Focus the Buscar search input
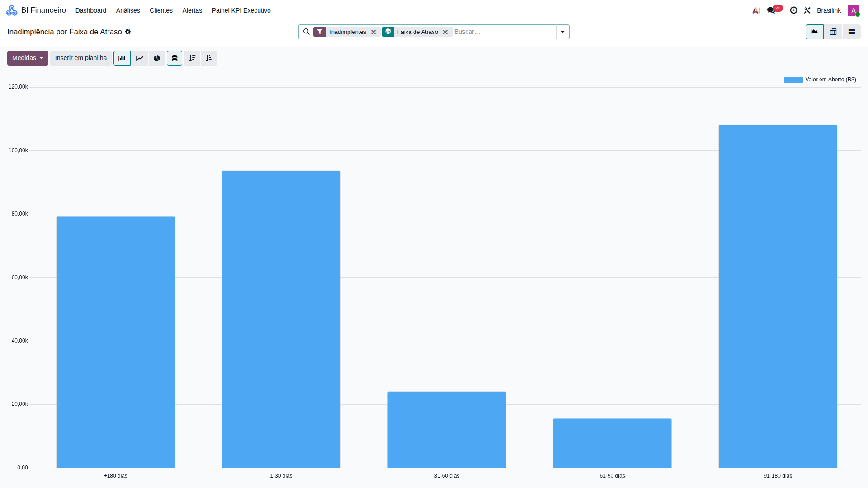 click(x=504, y=32)
